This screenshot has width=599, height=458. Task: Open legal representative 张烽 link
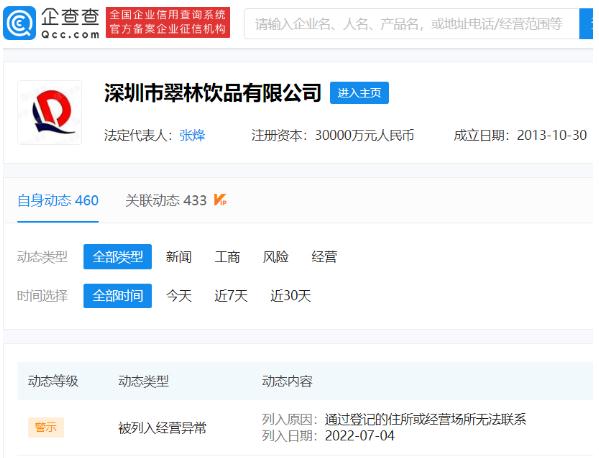(192, 135)
